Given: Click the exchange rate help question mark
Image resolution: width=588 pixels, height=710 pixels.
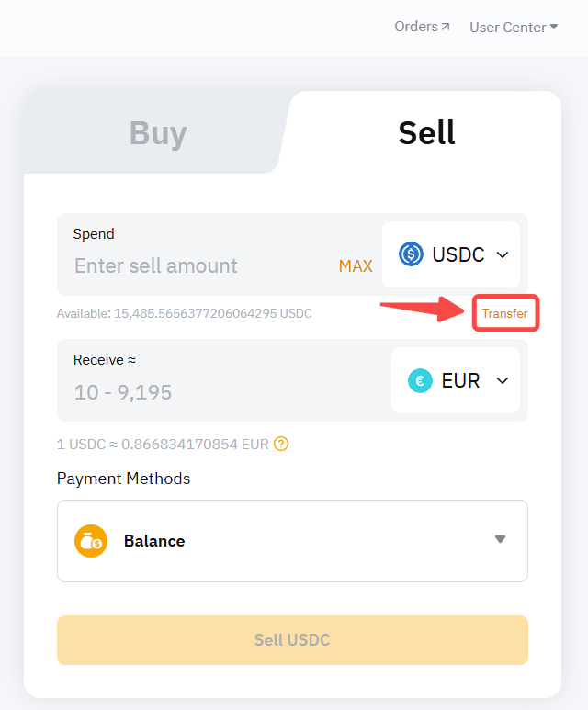Looking at the screenshot, I should pyautogui.click(x=281, y=444).
